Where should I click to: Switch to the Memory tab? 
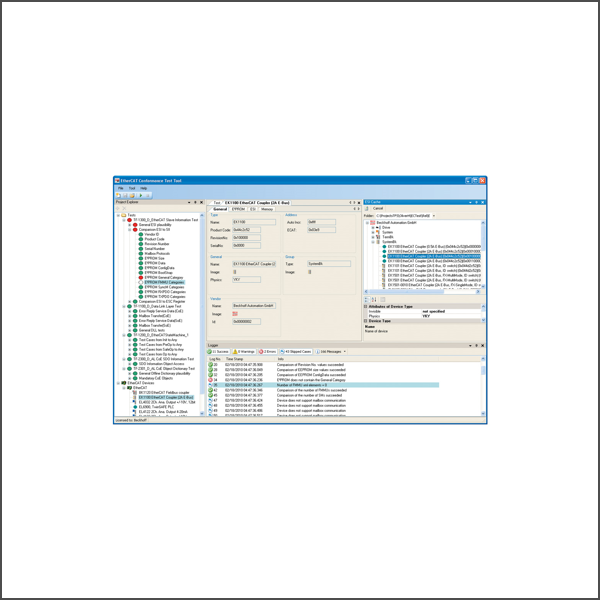pos(267,209)
